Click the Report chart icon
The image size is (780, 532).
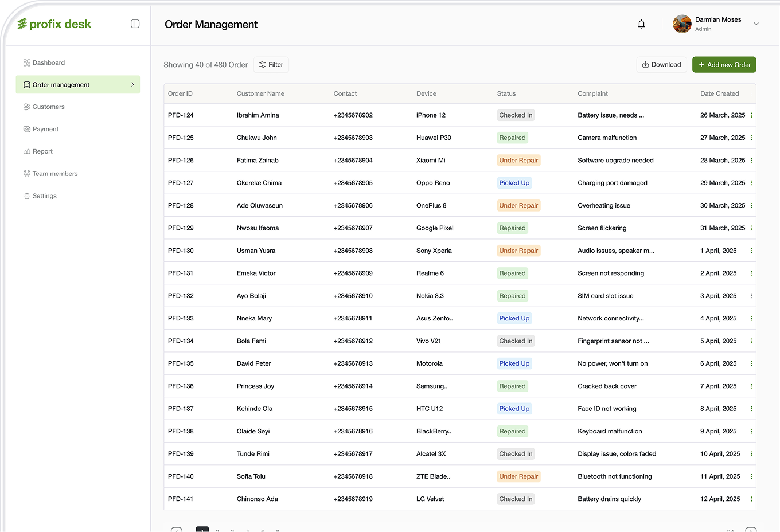[26, 151]
